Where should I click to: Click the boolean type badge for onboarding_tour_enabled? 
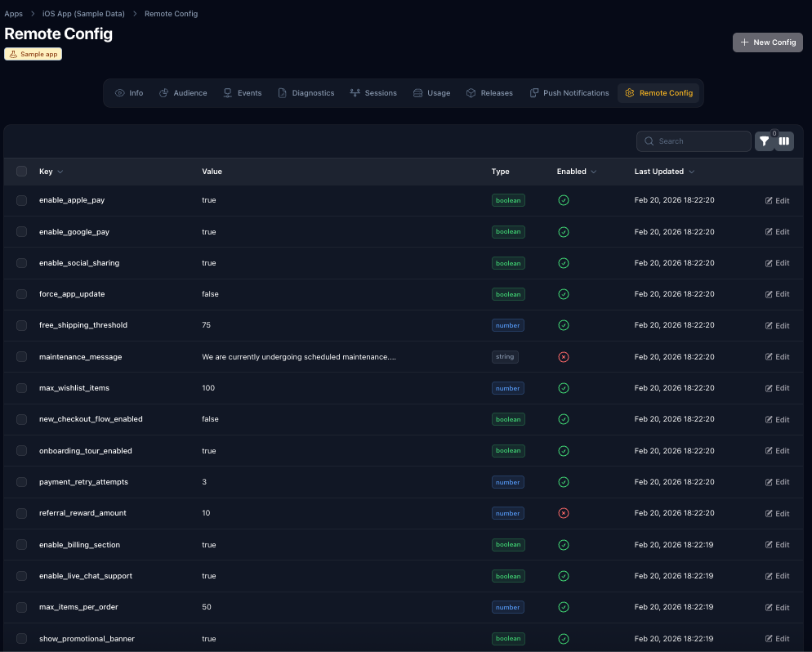[508, 451]
